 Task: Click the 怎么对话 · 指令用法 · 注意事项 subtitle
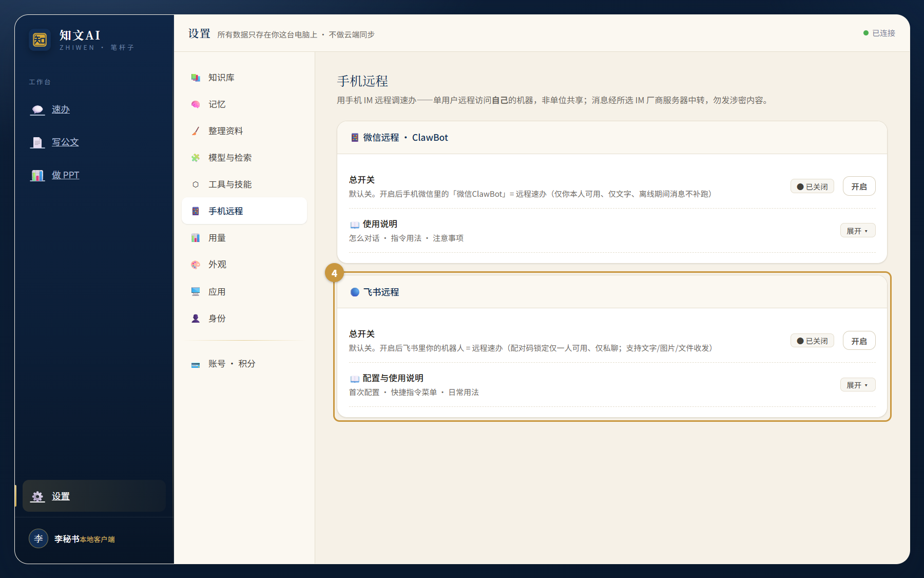click(406, 238)
